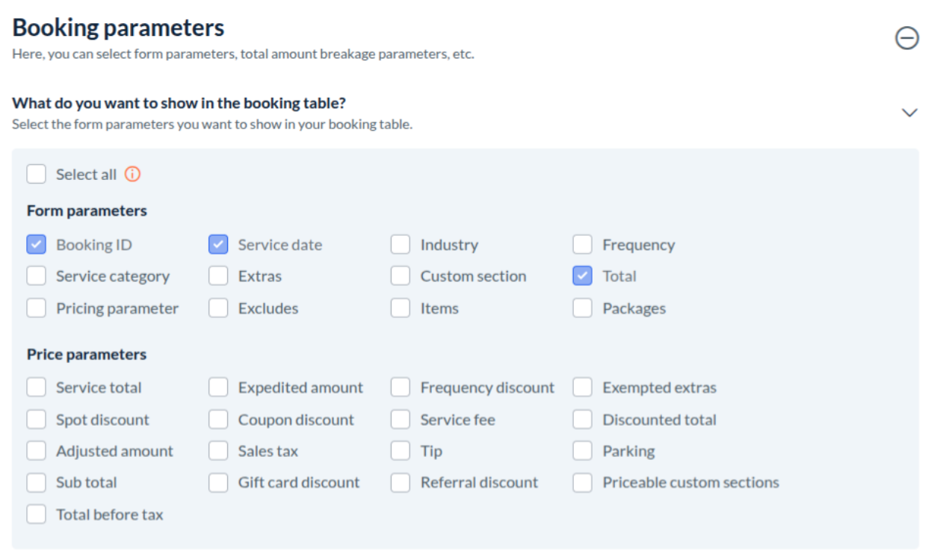Enable the Industry checkbox

(400, 245)
